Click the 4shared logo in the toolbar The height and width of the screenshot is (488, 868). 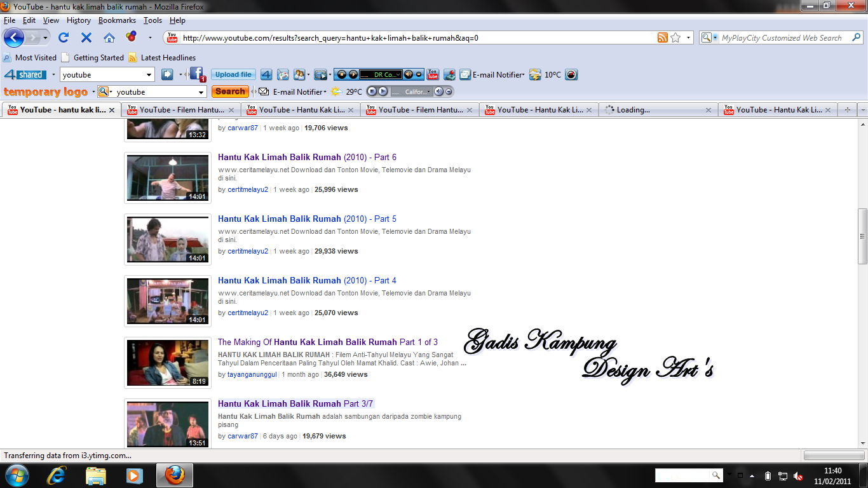(25, 74)
